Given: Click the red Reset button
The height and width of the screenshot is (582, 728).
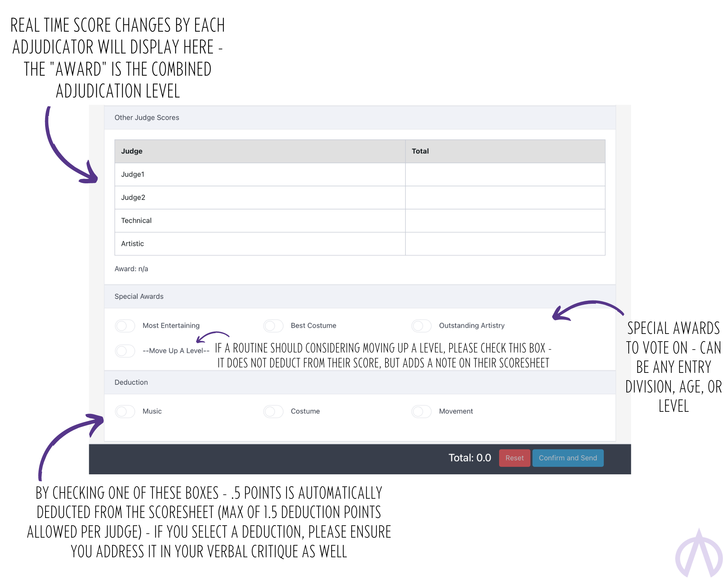Looking at the screenshot, I should (514, 458).
